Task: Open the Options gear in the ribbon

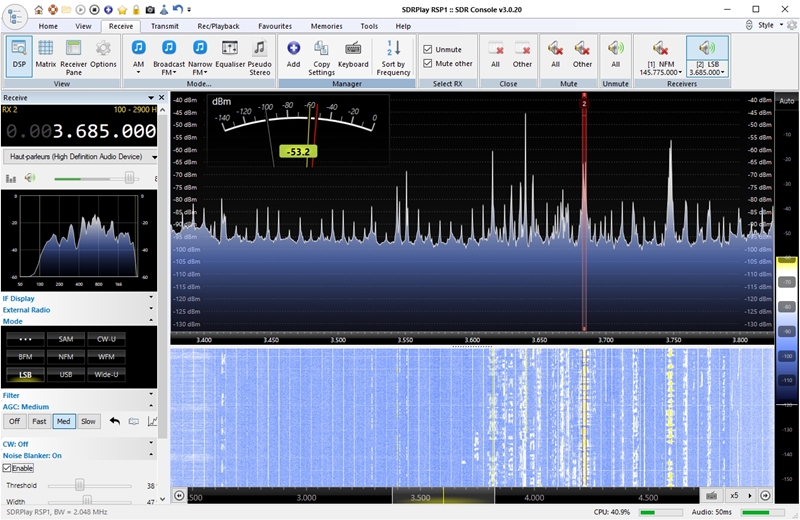Action: 103,55
